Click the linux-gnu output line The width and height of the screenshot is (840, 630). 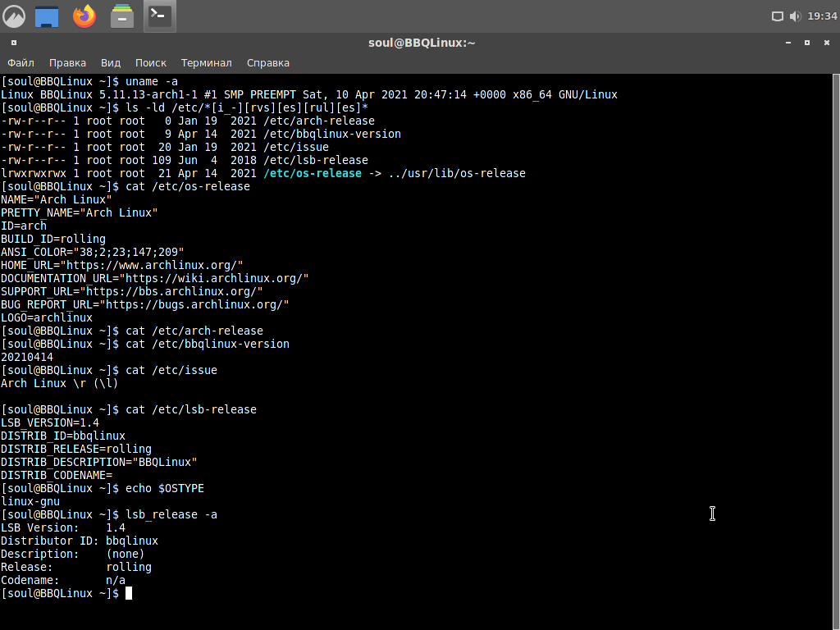[30, 501]
